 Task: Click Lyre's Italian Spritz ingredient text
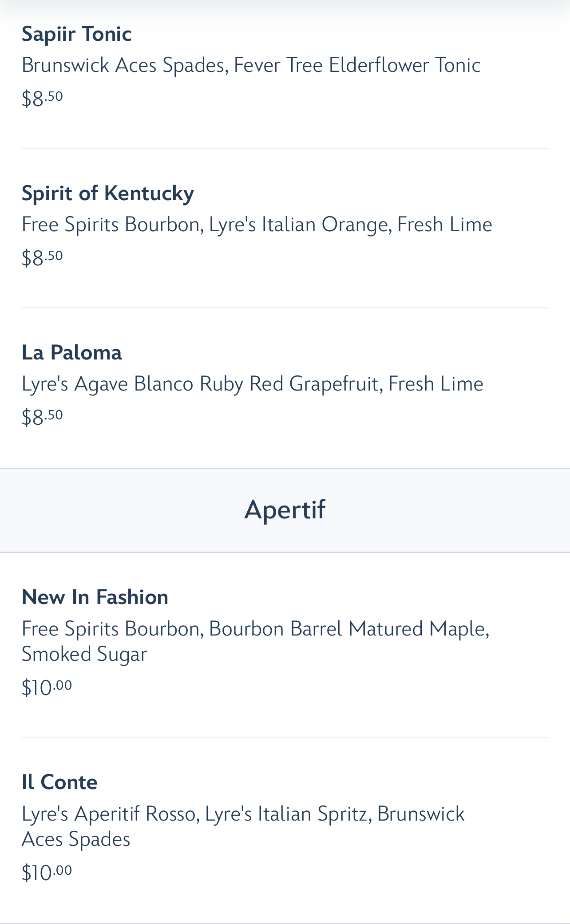[288, 814]
